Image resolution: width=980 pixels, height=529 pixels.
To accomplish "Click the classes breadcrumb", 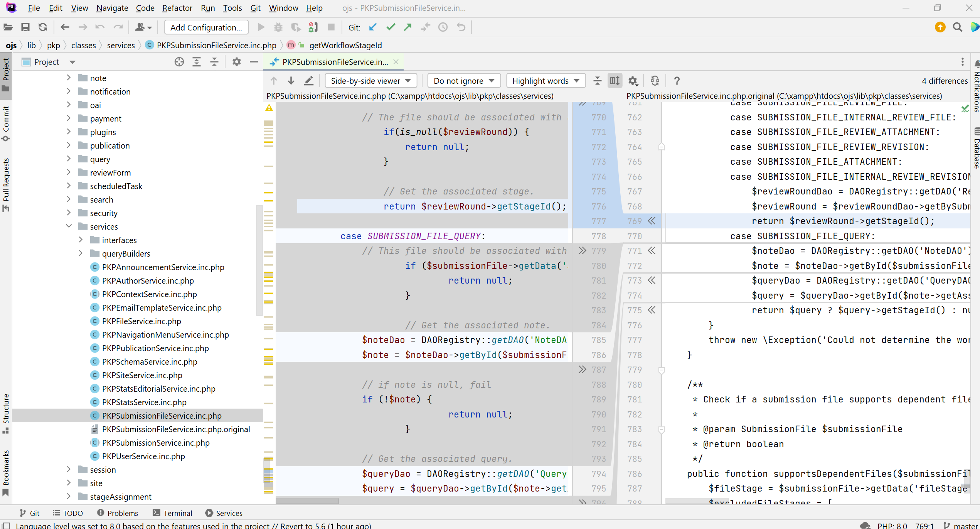I will [x=83, y=46].
